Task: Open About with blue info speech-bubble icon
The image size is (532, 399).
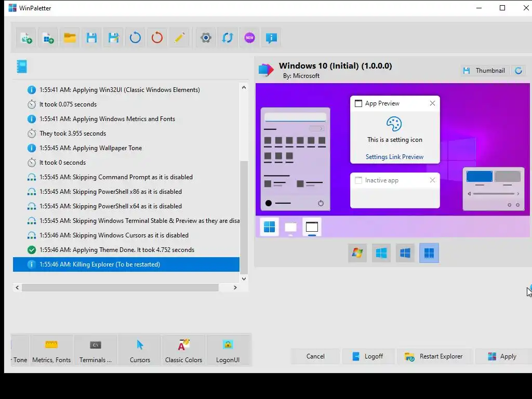Action: point(271,38)
